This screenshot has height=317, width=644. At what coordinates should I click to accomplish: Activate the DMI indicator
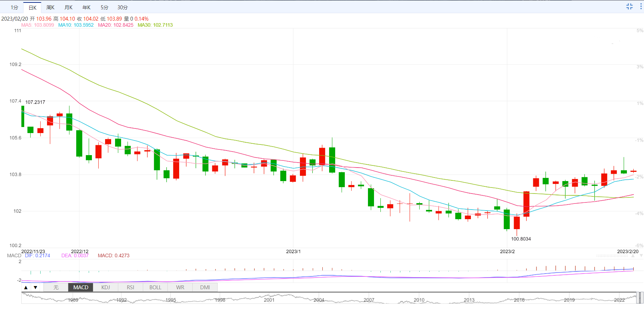tap(205, 287)
